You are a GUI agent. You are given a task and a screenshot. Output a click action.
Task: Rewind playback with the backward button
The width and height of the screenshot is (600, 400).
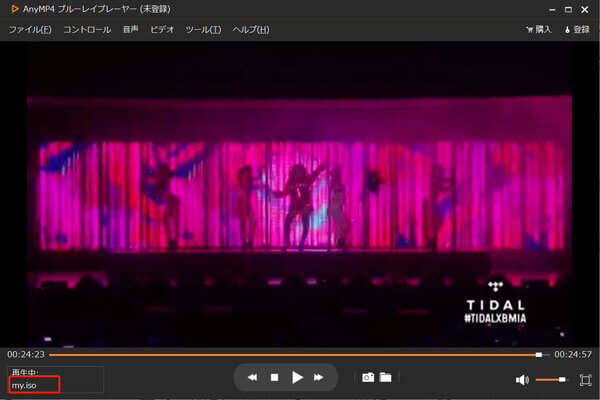[253, 378]
